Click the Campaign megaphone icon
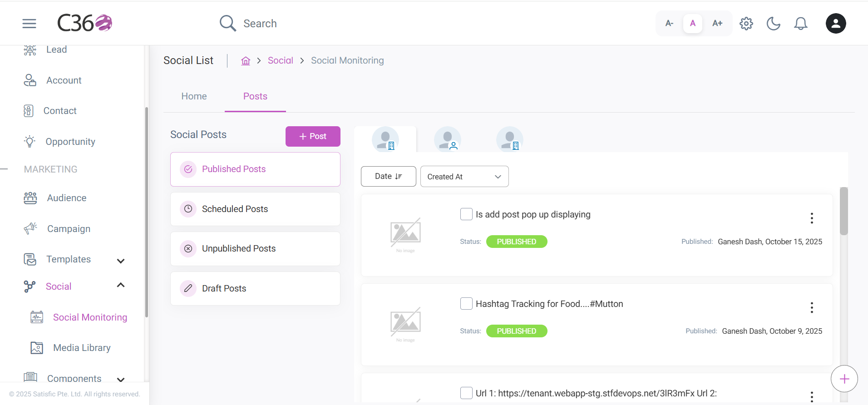The width and height of the screenshot is (868, 405). tap(30, 228)
